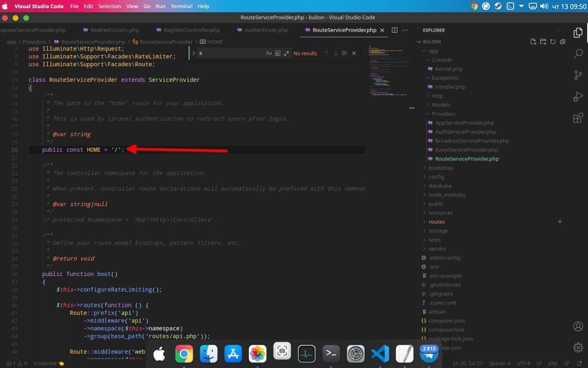Collapse the Providers folder
The height and width of the screenshot is (368, 588).
(x=443, y=114)
